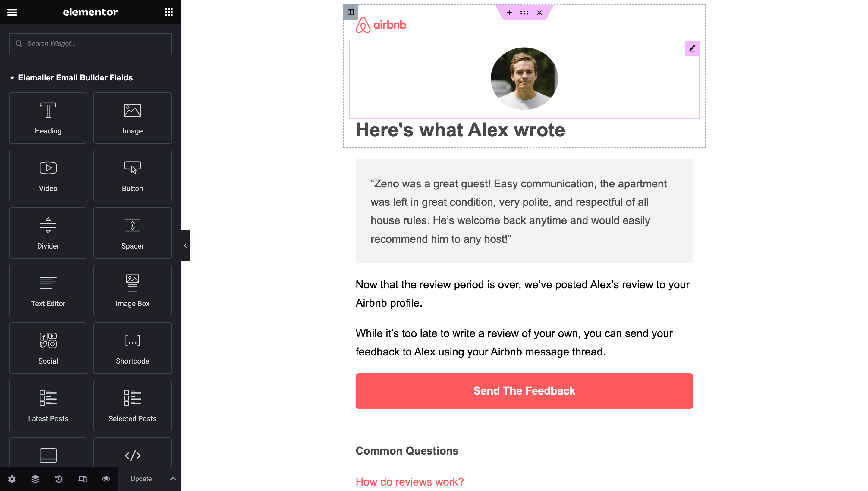
Task: Select the Shortcode widget icon
Action: coord(132,340)
